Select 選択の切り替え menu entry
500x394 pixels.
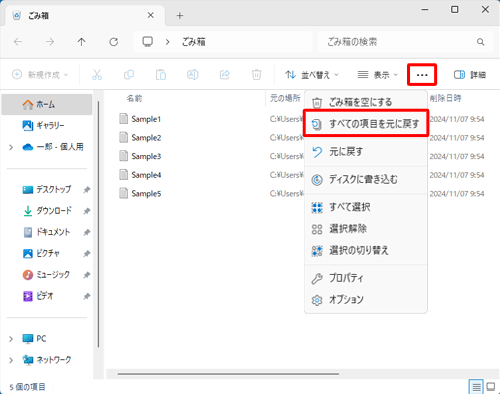366,250
